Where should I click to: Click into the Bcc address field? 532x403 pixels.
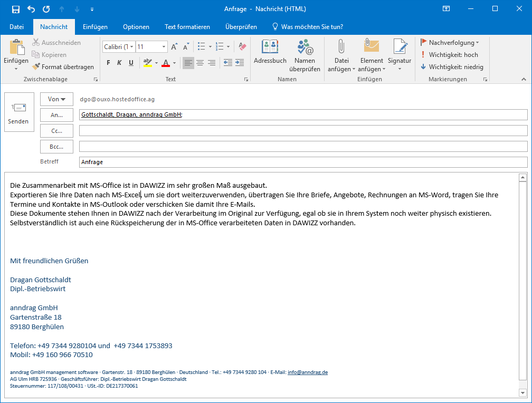click(x=303, y=147)
